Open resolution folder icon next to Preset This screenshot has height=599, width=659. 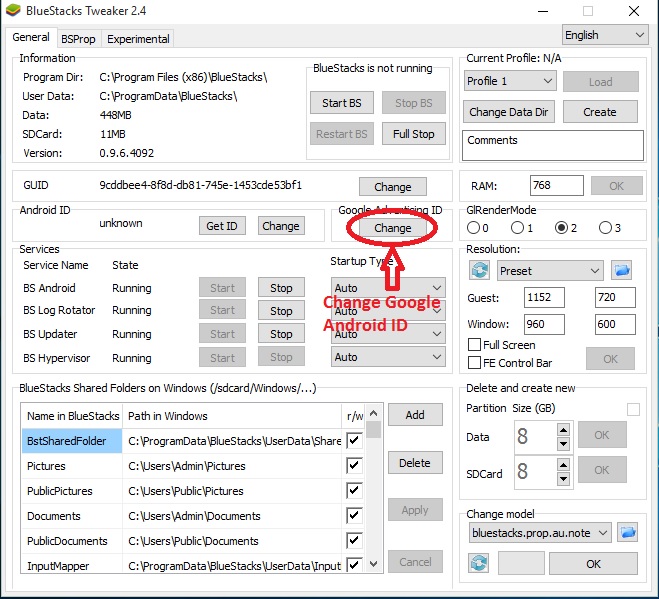click(622, 270)
